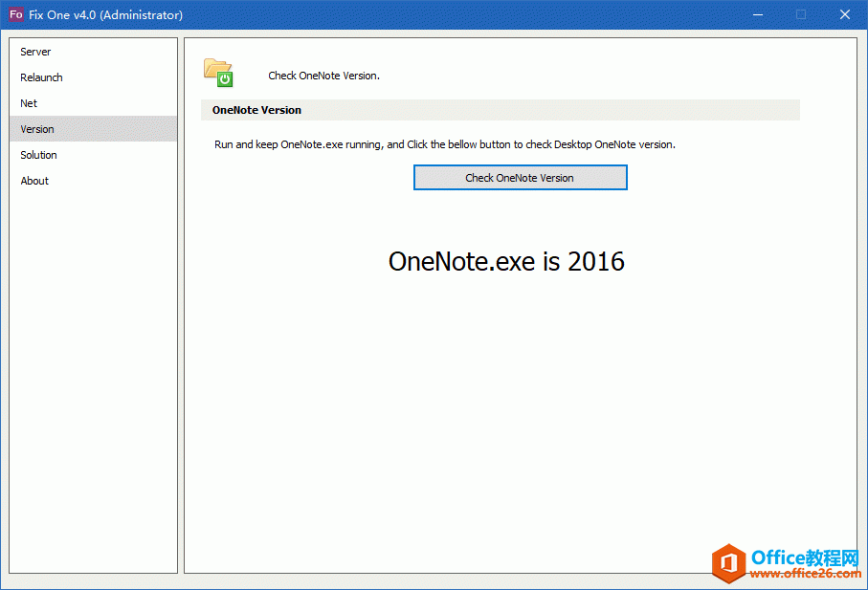Click the OneNote.exe is 2016 result text
Image resolution: width=868 pixels, height=590 pixels.
507,261
